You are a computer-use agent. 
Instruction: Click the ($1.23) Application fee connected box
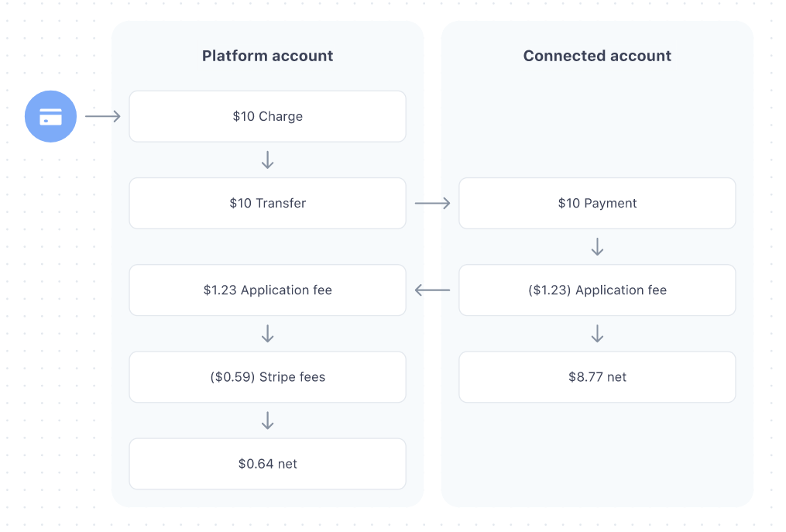[x=597, y=290]
